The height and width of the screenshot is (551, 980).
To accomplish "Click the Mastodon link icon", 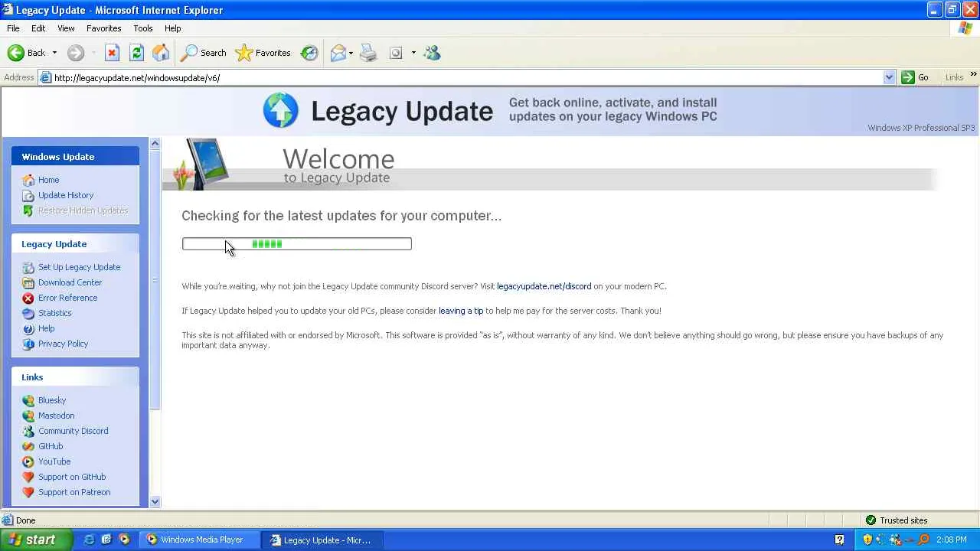I will click(x=28, y=416).
